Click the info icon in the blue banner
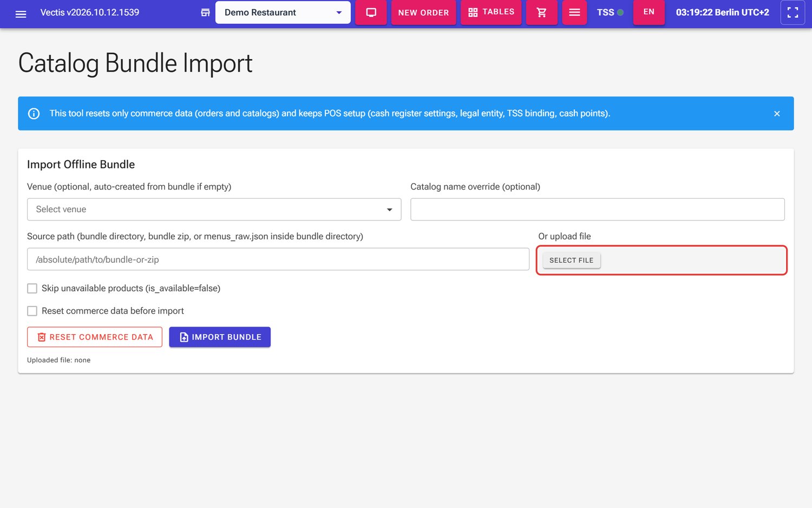The height and width of the screenshot is (508, 812). pos(34,114)
